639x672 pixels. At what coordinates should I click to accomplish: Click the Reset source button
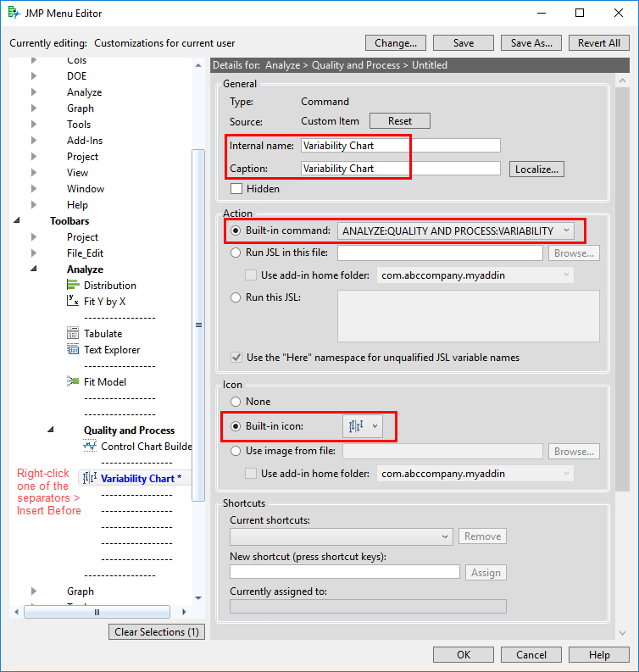[400, 121]
